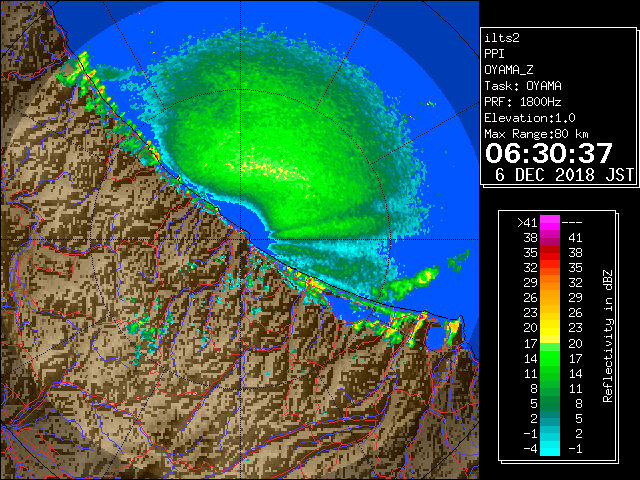Click the "OYAMA_Z" product label
The image size is (640, 480).
coord(509,70)
